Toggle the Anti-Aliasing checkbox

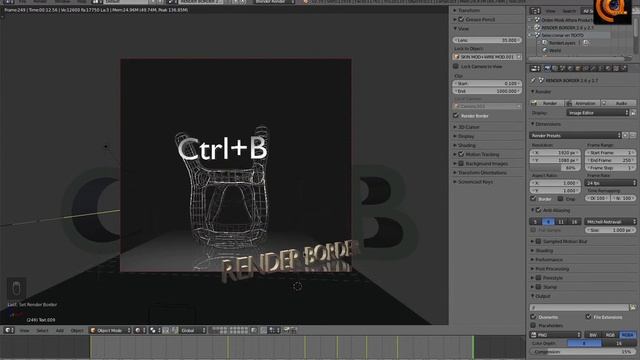pyautogui.click(x=538, y=210)
